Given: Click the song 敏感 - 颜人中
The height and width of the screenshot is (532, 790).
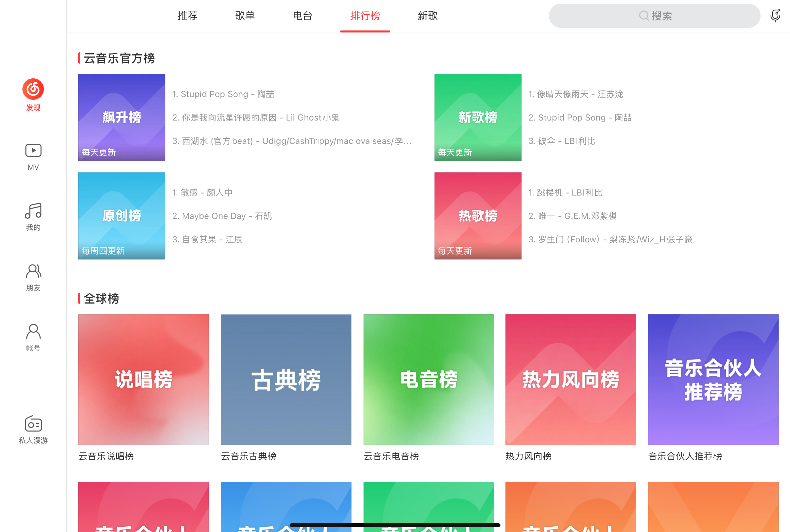Looking at the screenshot, I should click(202, 193).
